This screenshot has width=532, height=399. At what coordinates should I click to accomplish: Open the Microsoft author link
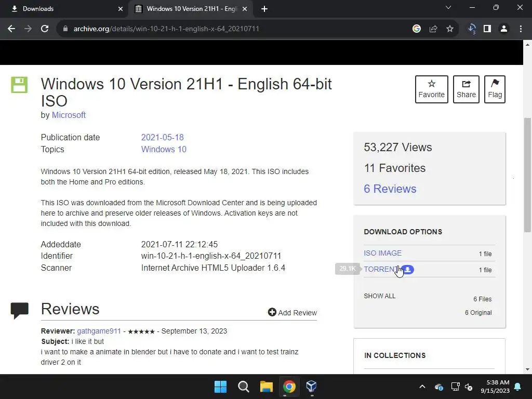[69, 115]
